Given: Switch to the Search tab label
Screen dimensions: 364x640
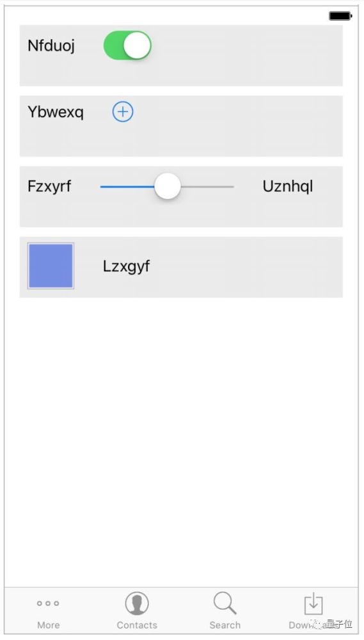Looking at the screenshot, I should pyautogui.click(x=225, y=625).
